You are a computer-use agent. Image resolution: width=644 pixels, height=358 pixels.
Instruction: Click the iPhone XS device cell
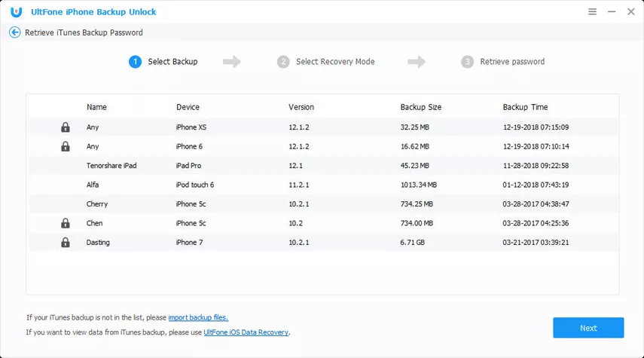[x=191, y=127]
